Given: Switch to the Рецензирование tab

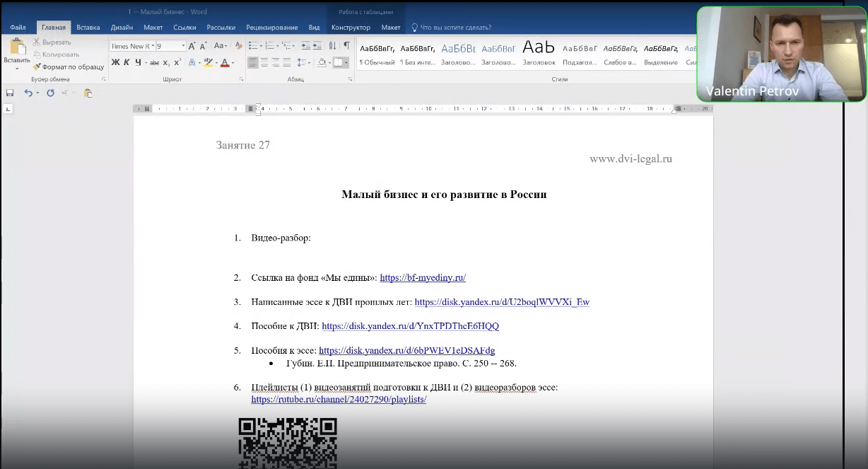Looking at the screenshot, I should point(272,28).
